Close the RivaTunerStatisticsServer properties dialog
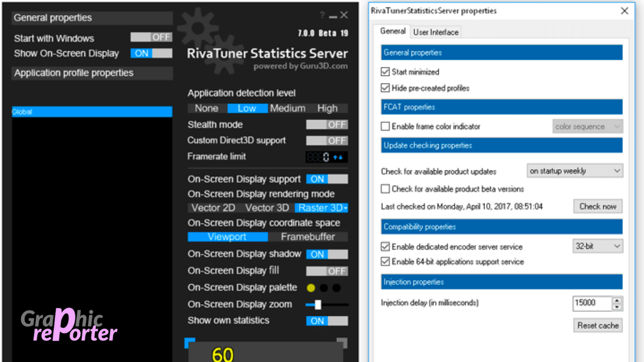Screen dimensions: 644x362 tap(624, 11)
